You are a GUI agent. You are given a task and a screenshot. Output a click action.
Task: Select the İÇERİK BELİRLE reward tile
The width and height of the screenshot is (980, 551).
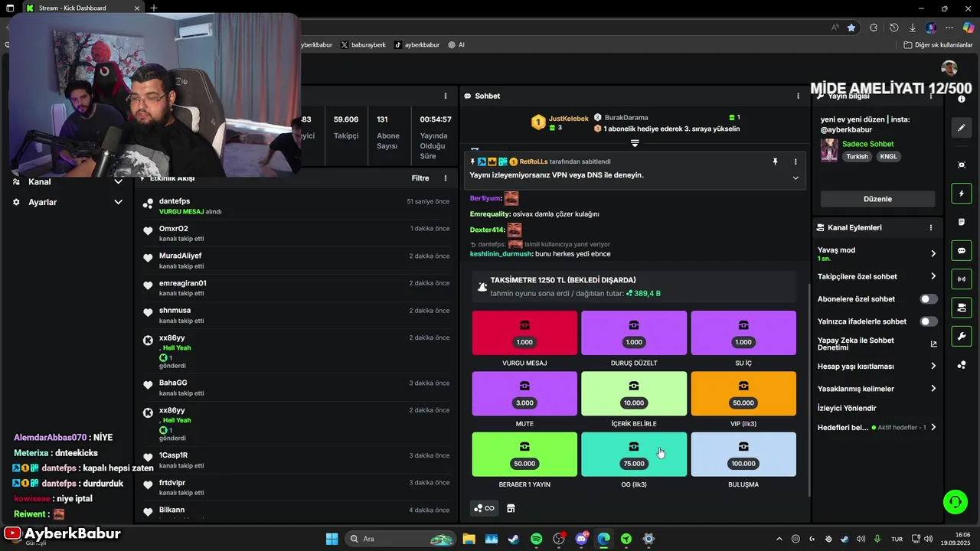634,393
